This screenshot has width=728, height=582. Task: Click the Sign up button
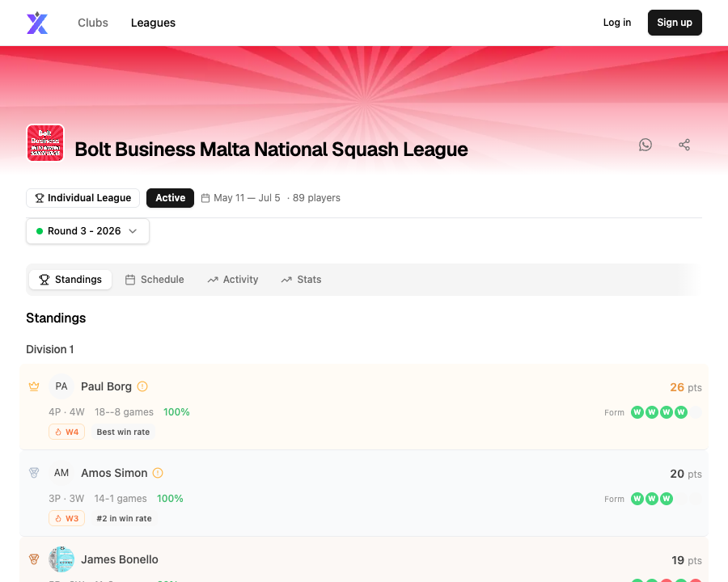(x=675, y=23)
